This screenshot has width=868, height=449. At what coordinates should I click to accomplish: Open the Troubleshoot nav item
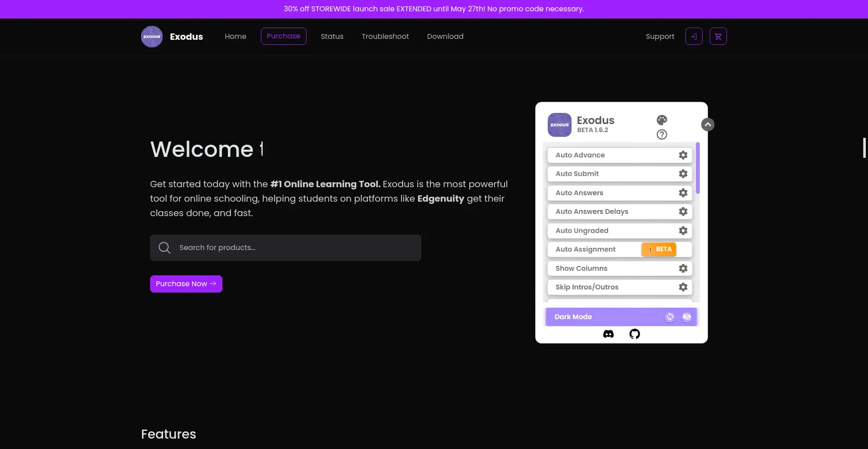[x=385, y=36]
